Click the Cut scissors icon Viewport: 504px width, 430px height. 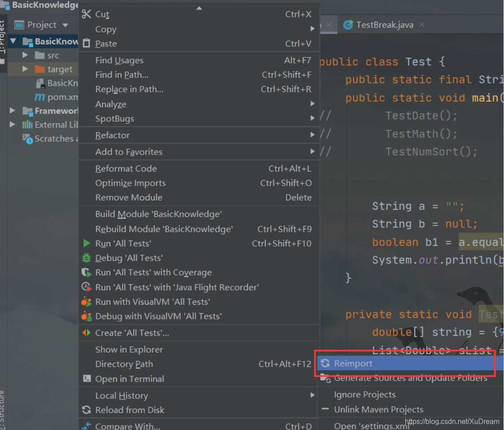tap(86, 14)
